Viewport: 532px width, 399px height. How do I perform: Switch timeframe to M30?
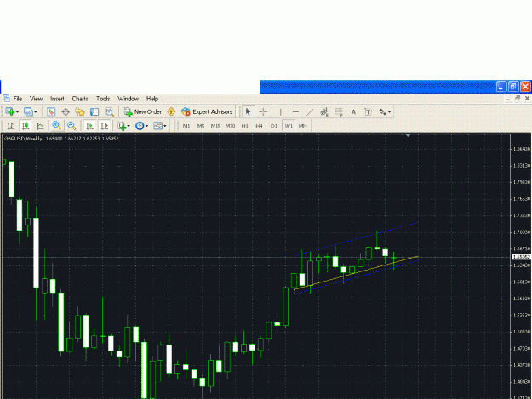point(231,126)
